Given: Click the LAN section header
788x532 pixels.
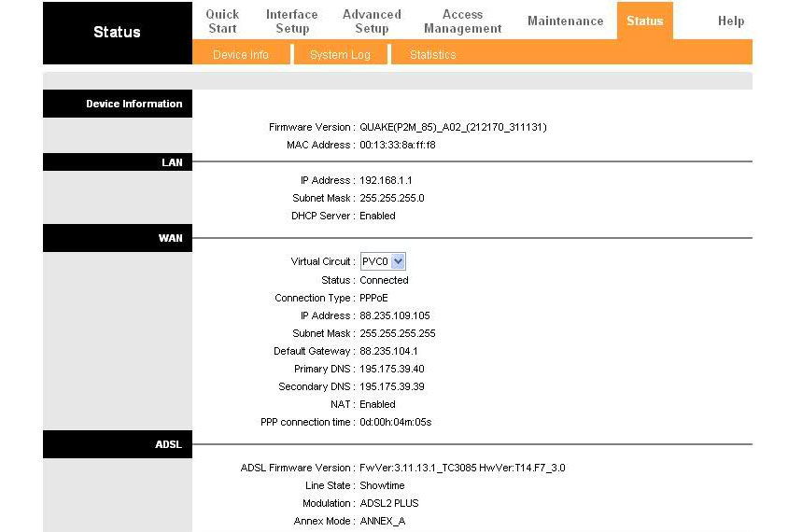Looking at the screenshot, I should [x=118, y=161].
